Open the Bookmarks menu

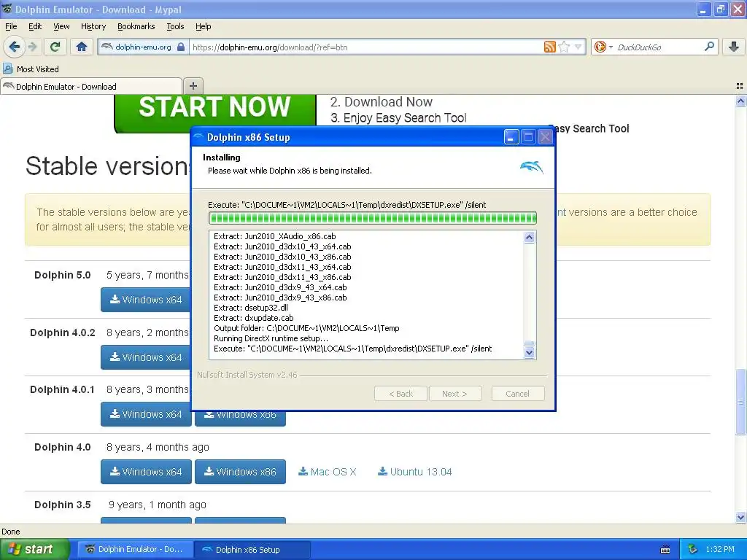click(136, 26)
